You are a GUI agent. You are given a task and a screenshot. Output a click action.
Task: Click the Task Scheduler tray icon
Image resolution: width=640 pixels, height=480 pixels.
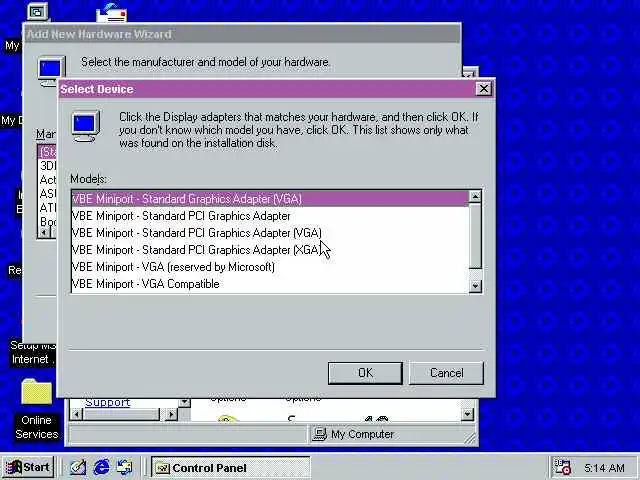click(562, 467)
